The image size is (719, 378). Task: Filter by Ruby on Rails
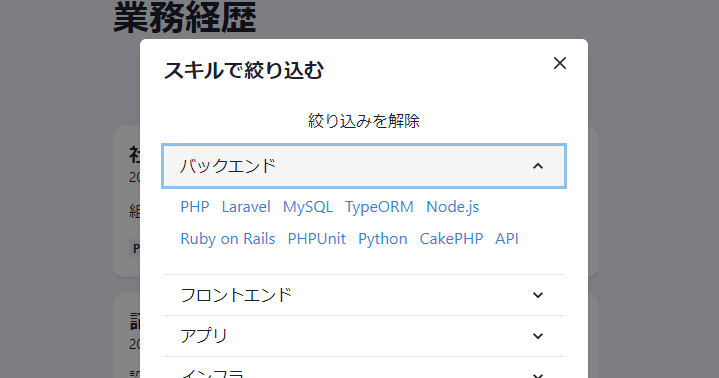228,239
